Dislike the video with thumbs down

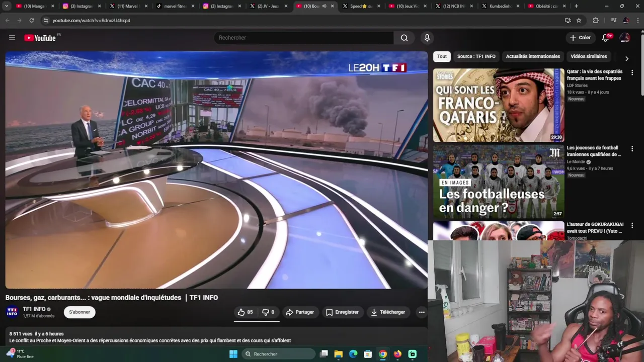[x=269, y=312]
